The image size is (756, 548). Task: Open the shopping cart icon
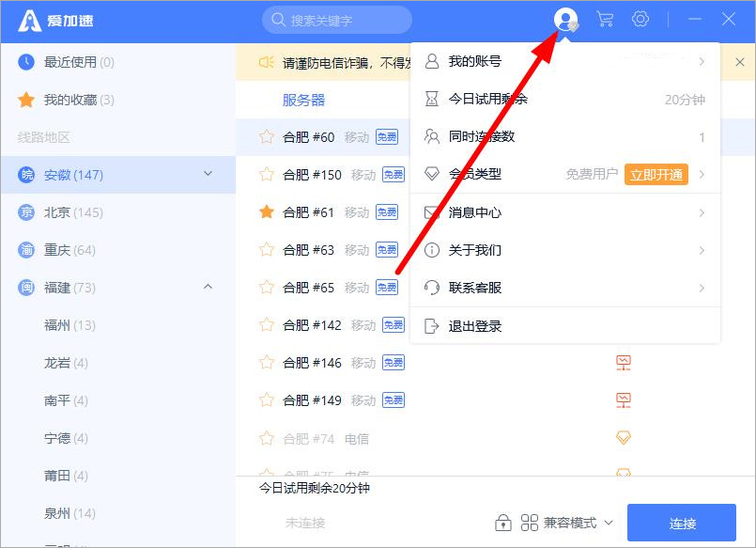[605, 20]
